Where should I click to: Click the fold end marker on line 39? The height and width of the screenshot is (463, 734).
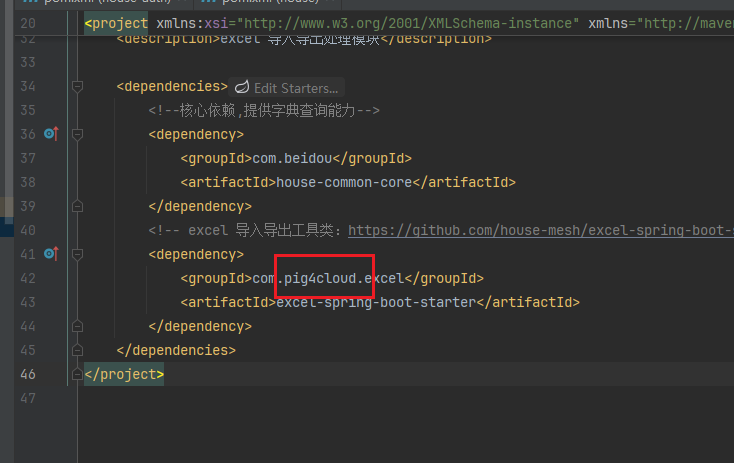(x=77, y=206)
